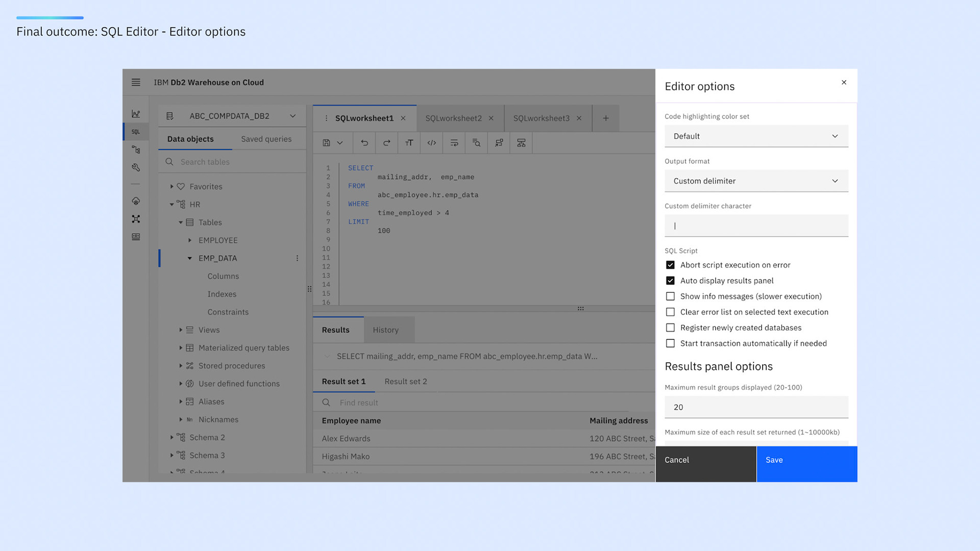Collapse the EMP_DATA table in the tree

click(x=190, y=258)
